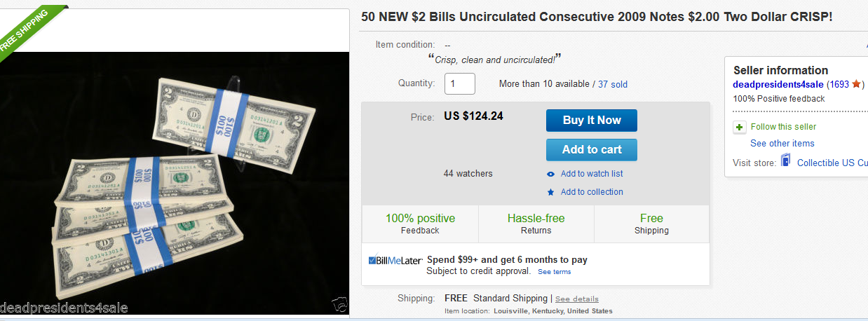The width and height of the screenshot is (868, 321).
Task: Click the green plus Follow seller icon
Action: click(x=739, y=128)
